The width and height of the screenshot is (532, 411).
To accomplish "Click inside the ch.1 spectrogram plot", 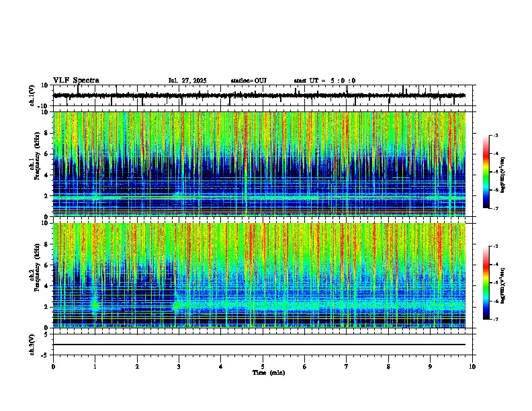I will [259, 164].
